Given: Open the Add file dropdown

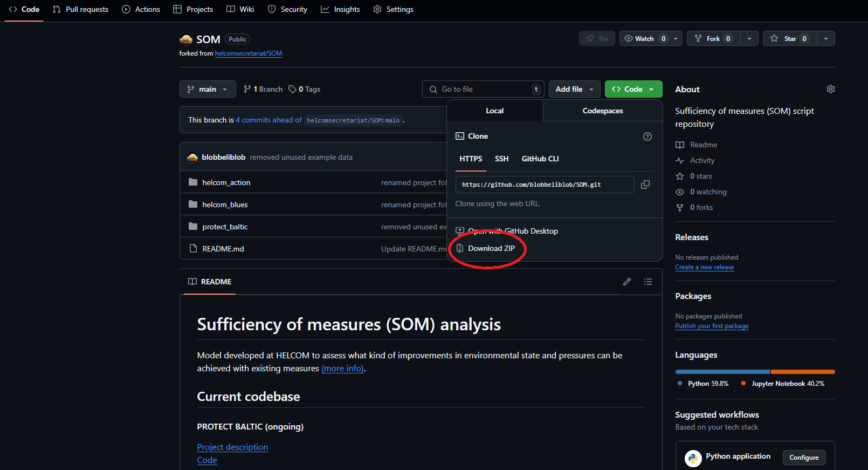Looking at the screenshot, I should pos(575,89).
